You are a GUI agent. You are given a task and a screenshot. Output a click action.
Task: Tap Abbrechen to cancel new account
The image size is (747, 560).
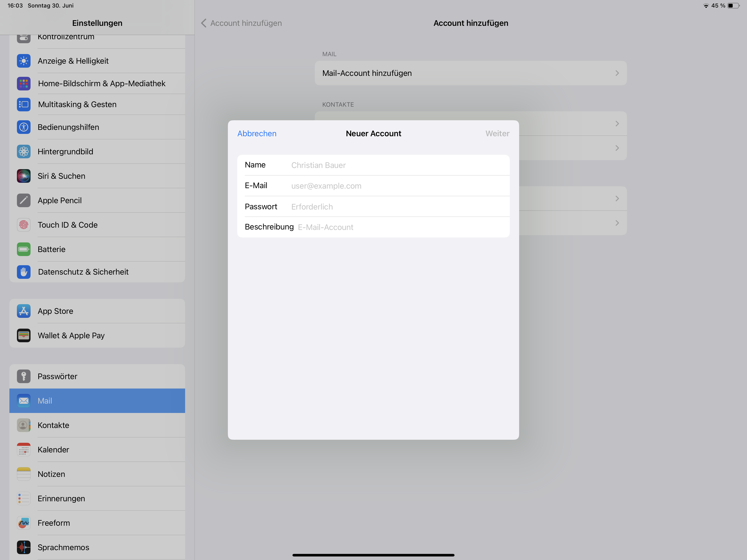point(257,133)
